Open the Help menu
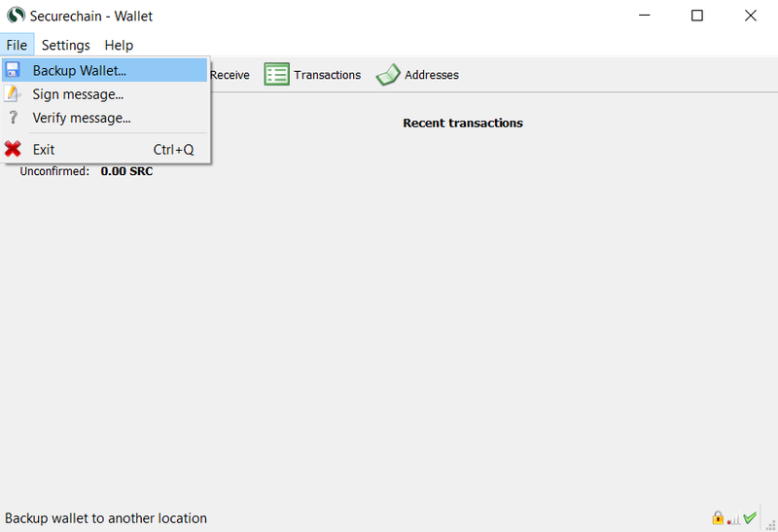Image resolution: width=778 pixels, height=532 pixels. pyautogui.click(x=119, y=45)
